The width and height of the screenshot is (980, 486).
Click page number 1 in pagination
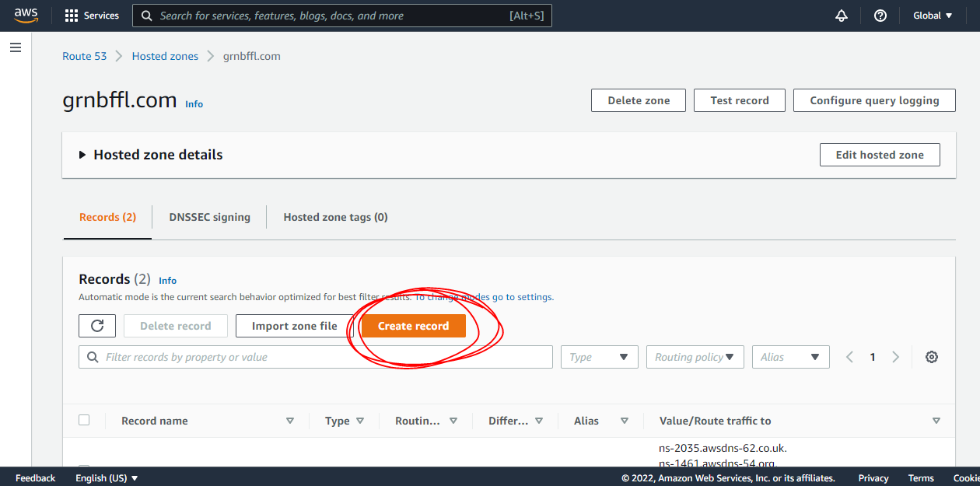point(873,357)
